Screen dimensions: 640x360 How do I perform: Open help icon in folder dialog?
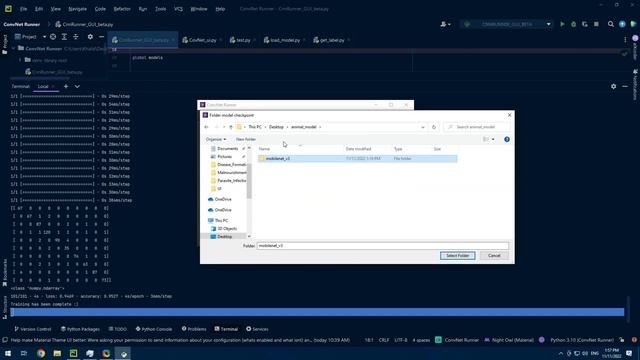coord(507,139)
